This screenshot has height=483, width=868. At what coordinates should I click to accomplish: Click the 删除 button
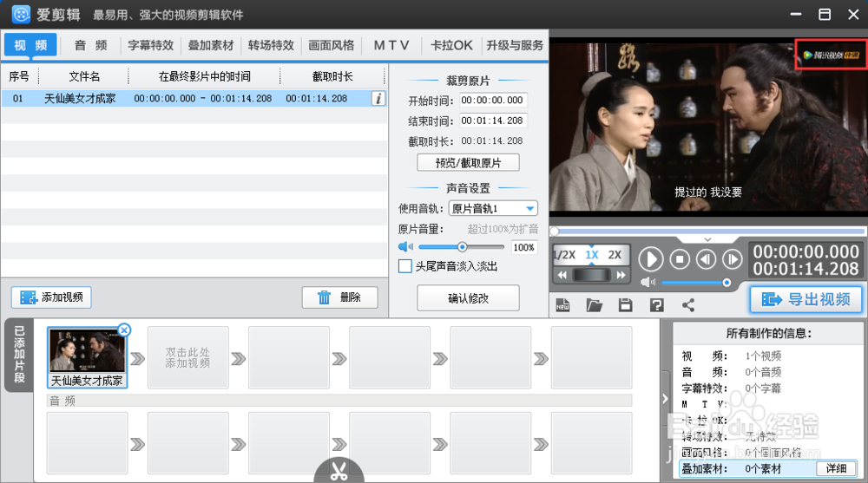coord(340,297)
